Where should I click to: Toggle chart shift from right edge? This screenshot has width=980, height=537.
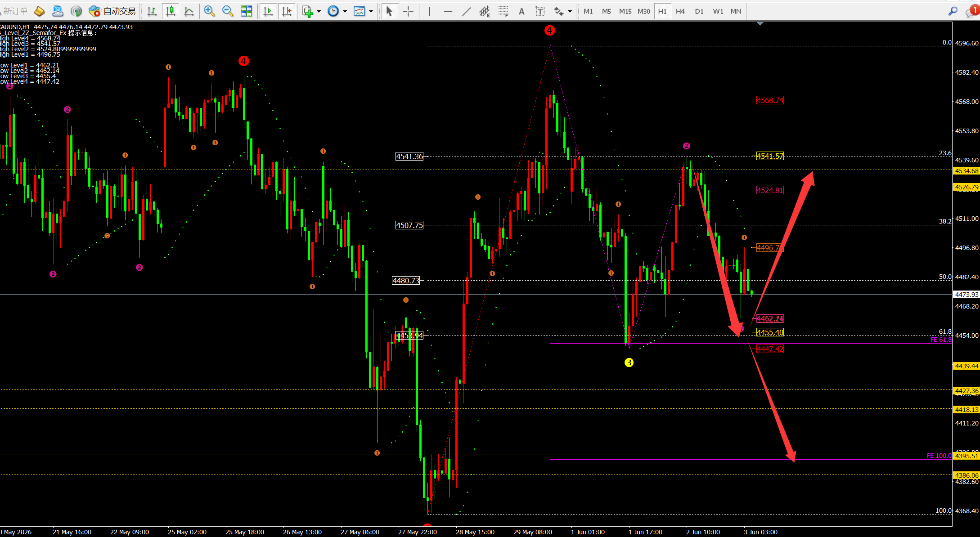pos(287,11)
